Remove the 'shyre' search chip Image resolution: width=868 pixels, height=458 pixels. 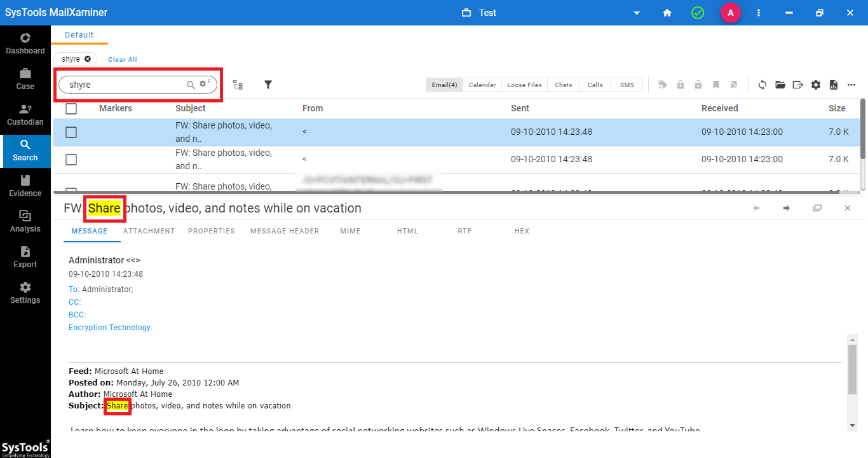pyautogui.click(x=88, y=59)
